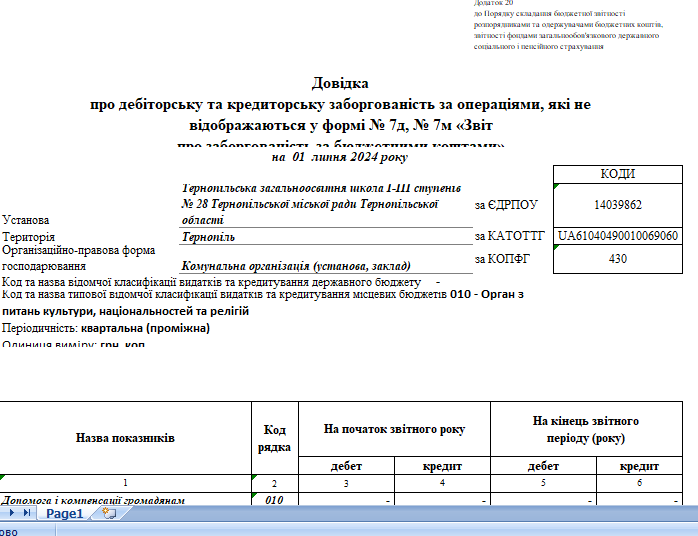
Task: Switch to the Page1 sheet tab
Action: (65, 514)
